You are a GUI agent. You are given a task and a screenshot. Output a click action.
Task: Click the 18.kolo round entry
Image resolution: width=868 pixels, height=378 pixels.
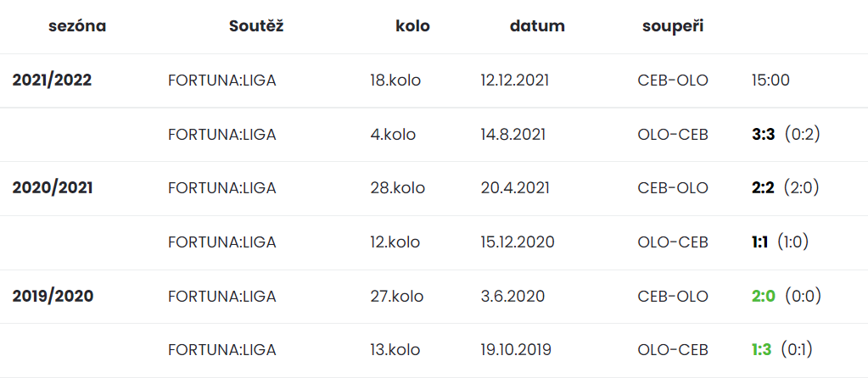395,81
